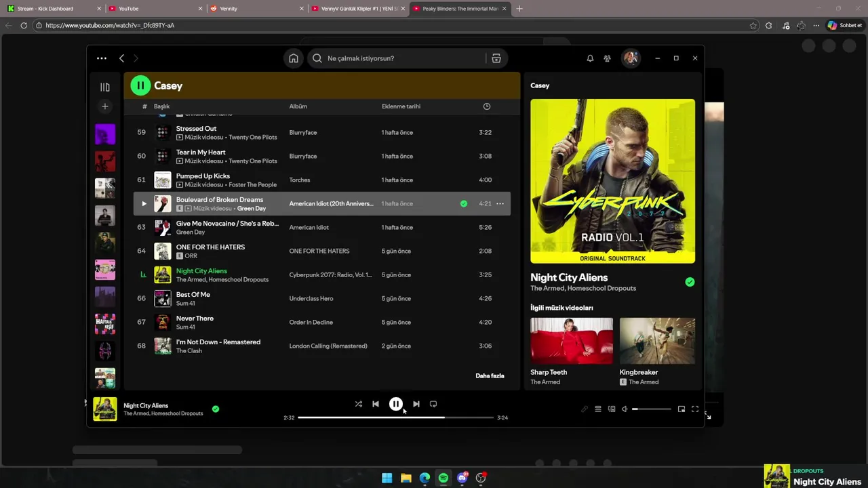Reload the browser page
868x488 pixels.
click(24, 25)
